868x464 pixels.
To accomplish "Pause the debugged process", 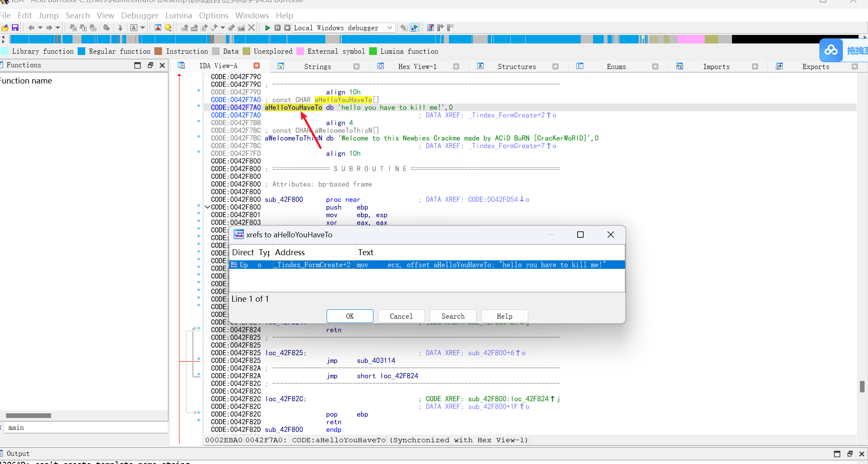I will click(278, 28).
